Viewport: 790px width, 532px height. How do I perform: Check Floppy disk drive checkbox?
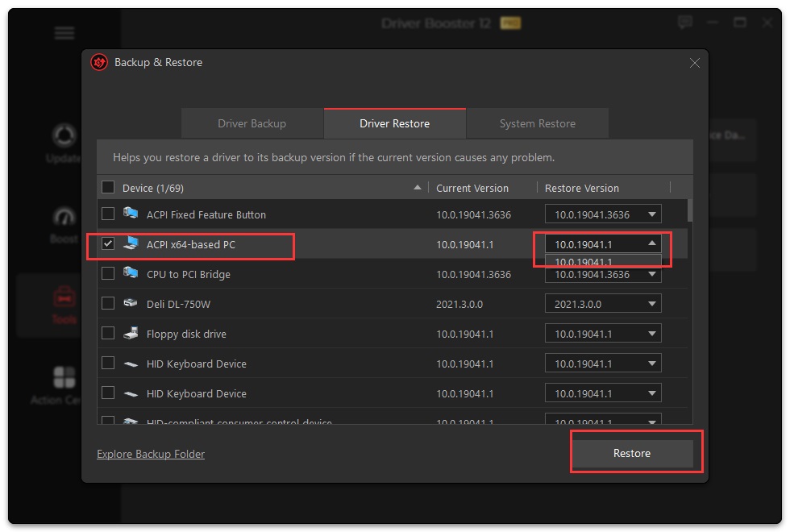pos(108,333)
